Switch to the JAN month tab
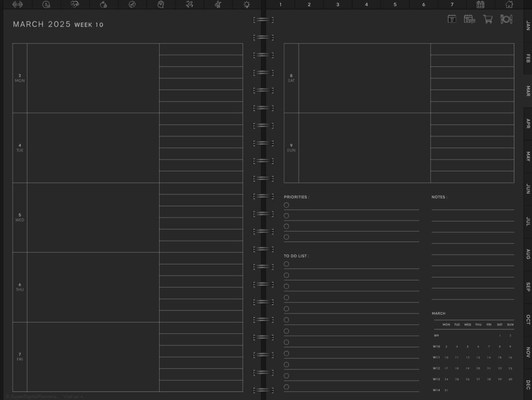The image size is (532, 400). pyautogui.click(x=527, y=26)
